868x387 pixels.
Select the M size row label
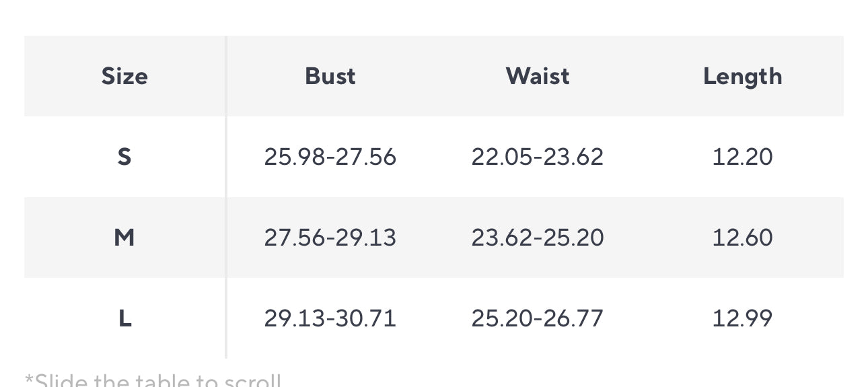point(124,238)
